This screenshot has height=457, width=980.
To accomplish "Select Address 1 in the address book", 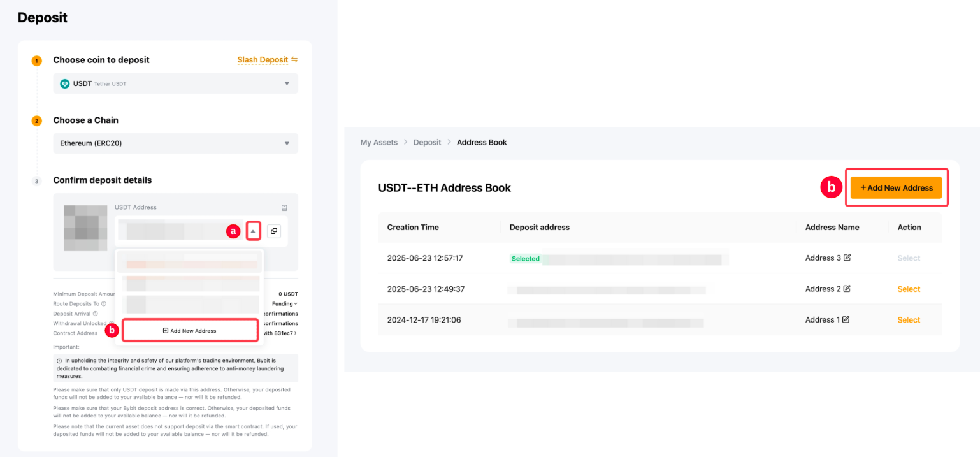I will pos(908,320).
